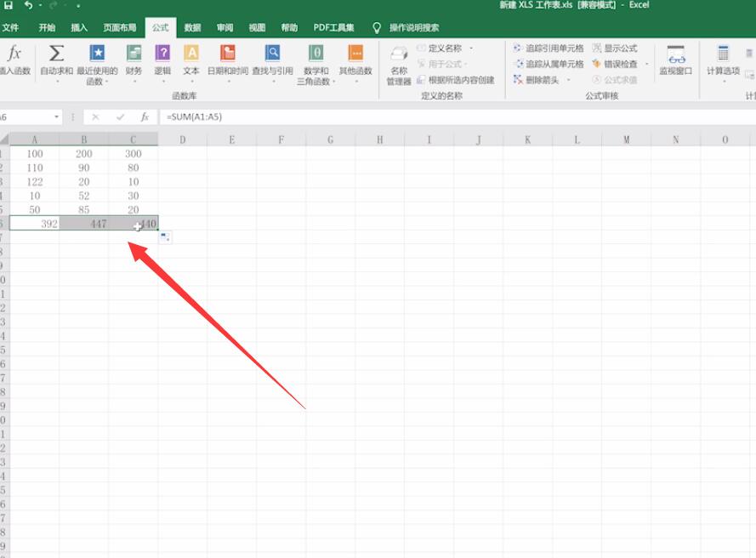
Task: Switch to the View (视图) tab
Action: 257,27
